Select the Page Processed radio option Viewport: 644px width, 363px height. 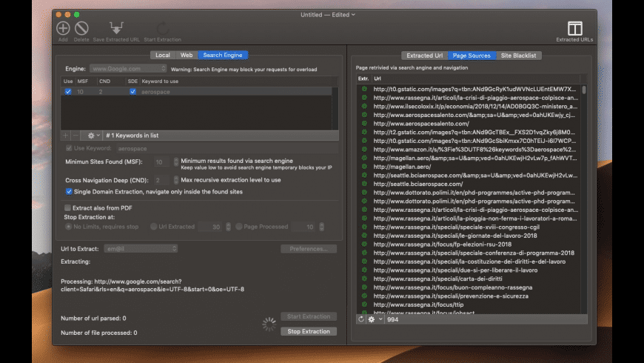tap(238, 227)
